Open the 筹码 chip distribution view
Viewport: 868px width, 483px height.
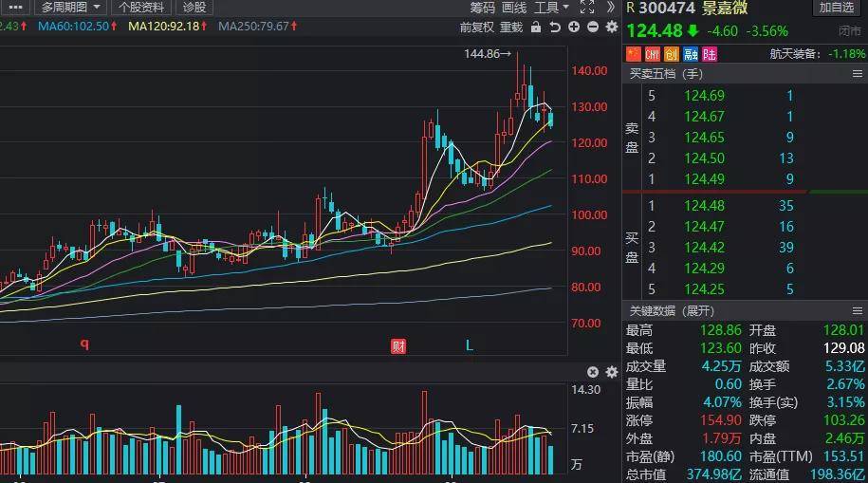[x=483, y=8]
